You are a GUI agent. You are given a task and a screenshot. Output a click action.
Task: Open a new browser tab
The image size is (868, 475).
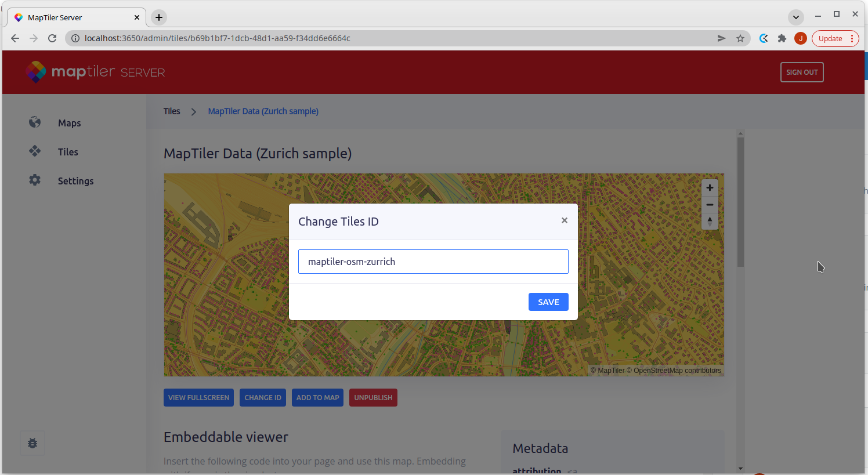(x=159, y=17)
